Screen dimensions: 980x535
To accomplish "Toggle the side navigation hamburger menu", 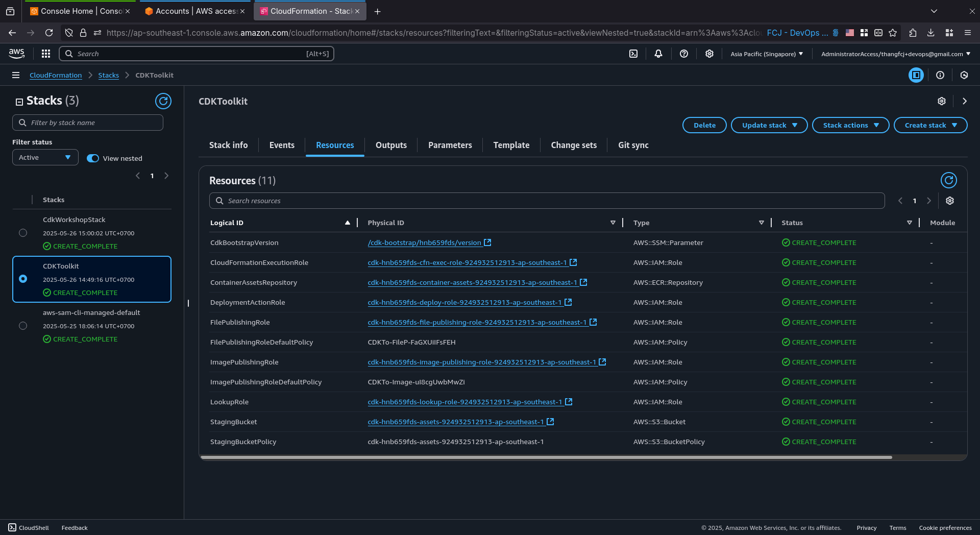I will [16, 75].
